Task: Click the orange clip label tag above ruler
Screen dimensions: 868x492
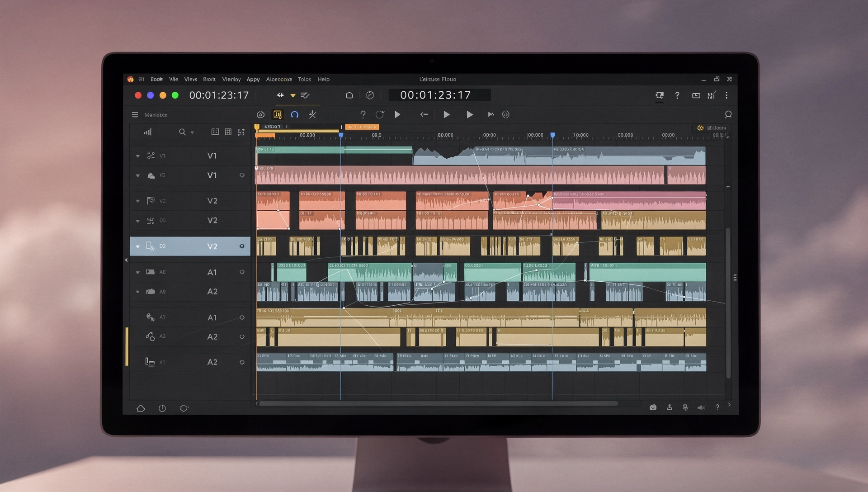Action: click(362, 127)
